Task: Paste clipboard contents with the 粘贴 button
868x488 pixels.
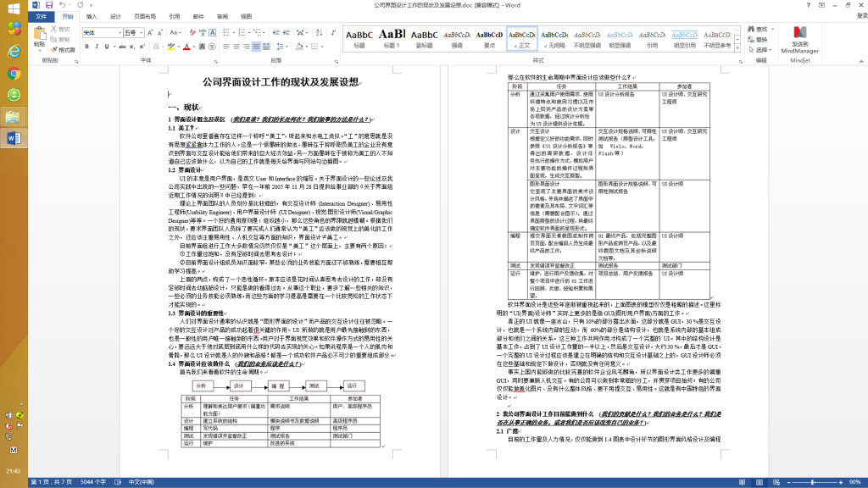Action: pos(39,39)
